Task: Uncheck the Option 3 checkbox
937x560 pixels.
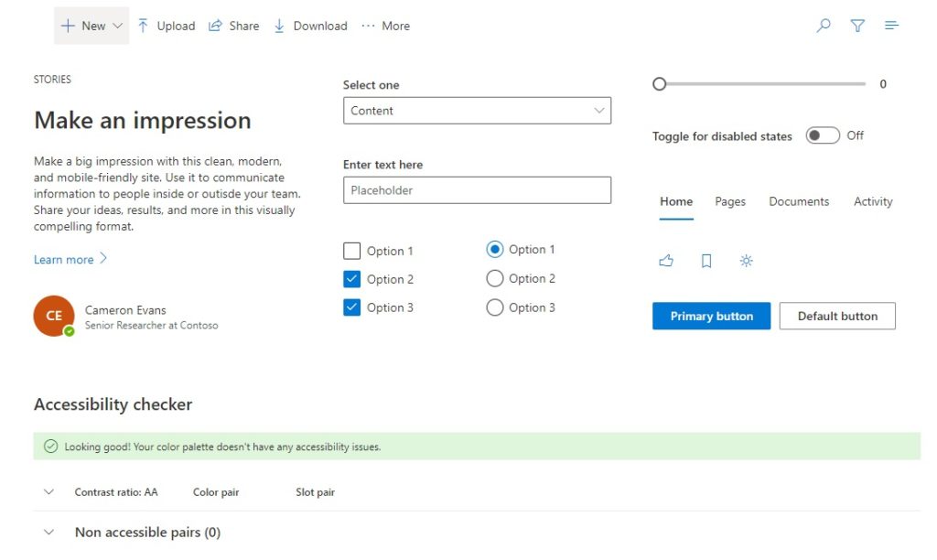Action: coord(352,307)
